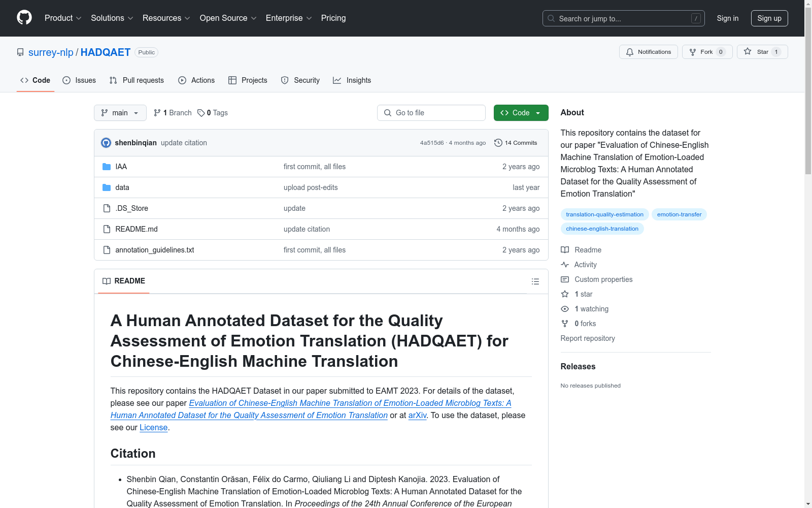View the 0 Tags list
Viewport: 812px width, 508px height.
213,113
